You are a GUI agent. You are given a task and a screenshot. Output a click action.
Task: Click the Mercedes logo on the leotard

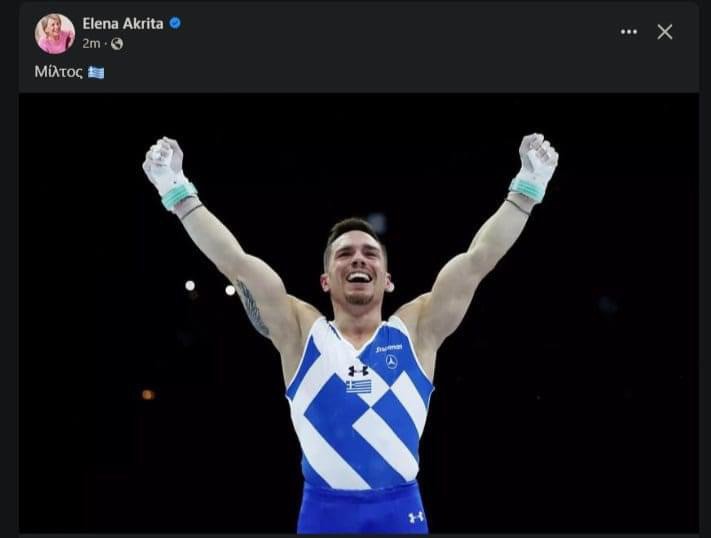pos(391,361)
